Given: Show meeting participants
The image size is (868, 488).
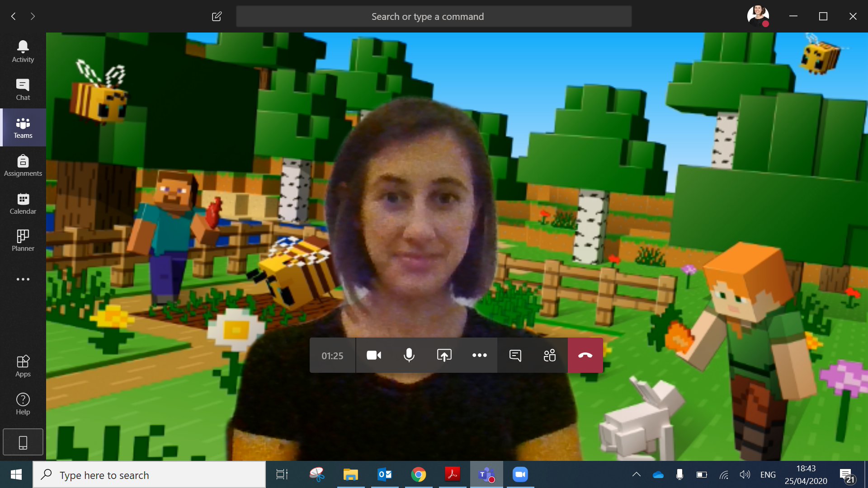Looking at the screenshot, I should coord(550,355).
